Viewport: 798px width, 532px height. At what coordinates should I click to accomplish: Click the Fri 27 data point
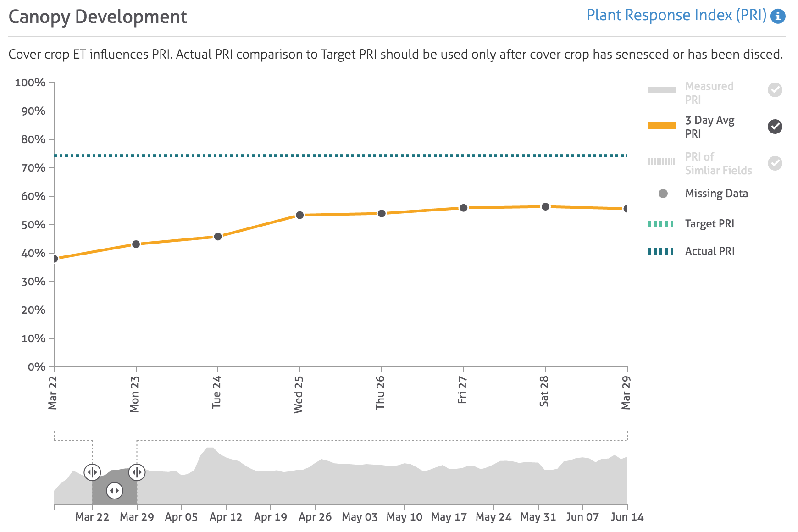click(464, 208)
